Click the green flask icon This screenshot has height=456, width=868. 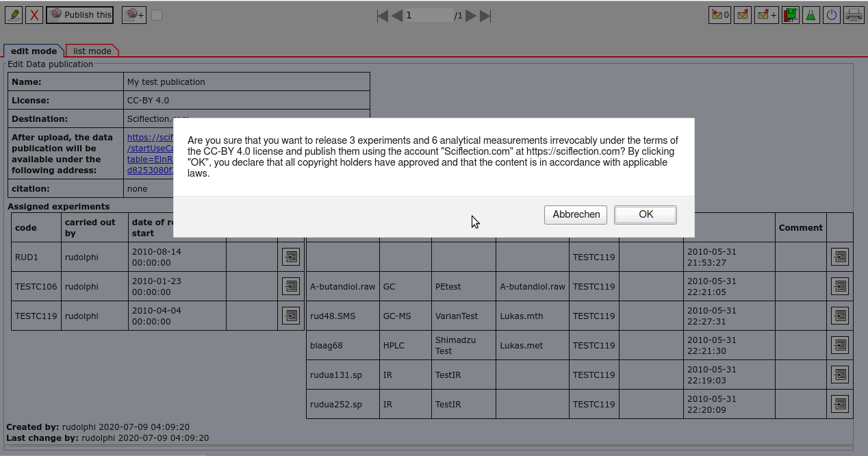[x=811, y=15]
